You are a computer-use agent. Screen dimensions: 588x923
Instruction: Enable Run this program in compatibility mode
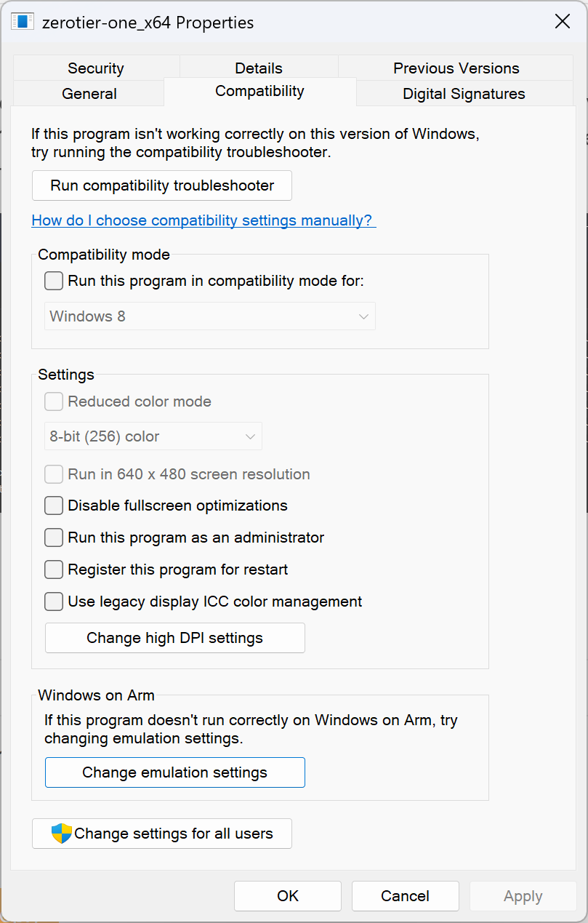pyautogui.click(x=54, y=281)
